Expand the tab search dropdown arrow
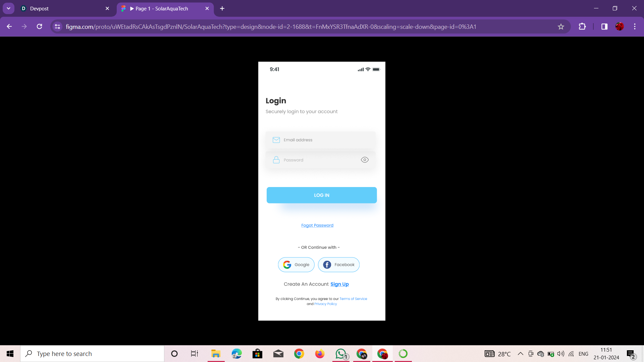This screenshot has width=644, height=362. 8,8
